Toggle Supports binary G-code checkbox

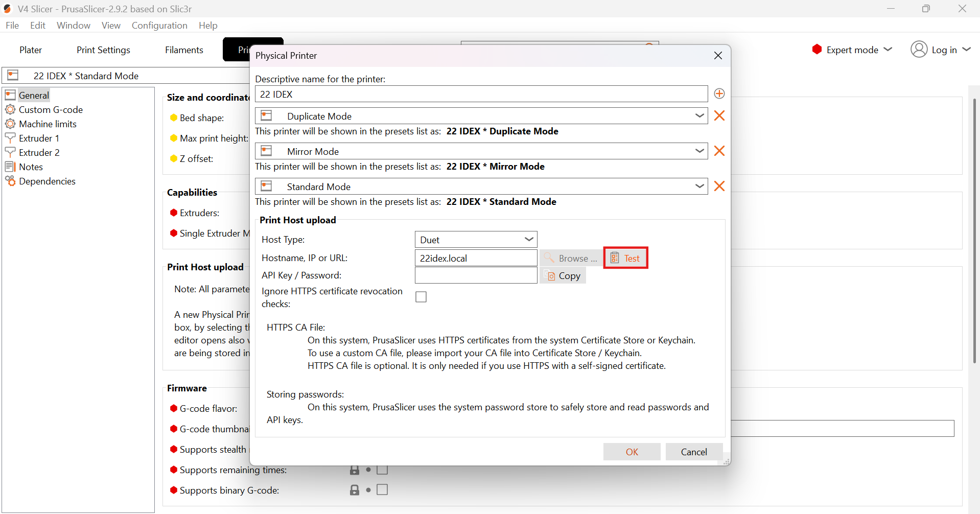click(382, 489)
